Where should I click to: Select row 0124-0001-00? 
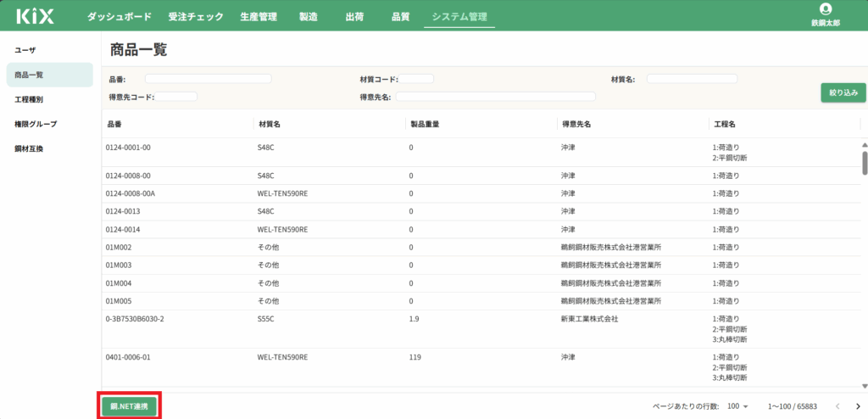click(481, 153)
